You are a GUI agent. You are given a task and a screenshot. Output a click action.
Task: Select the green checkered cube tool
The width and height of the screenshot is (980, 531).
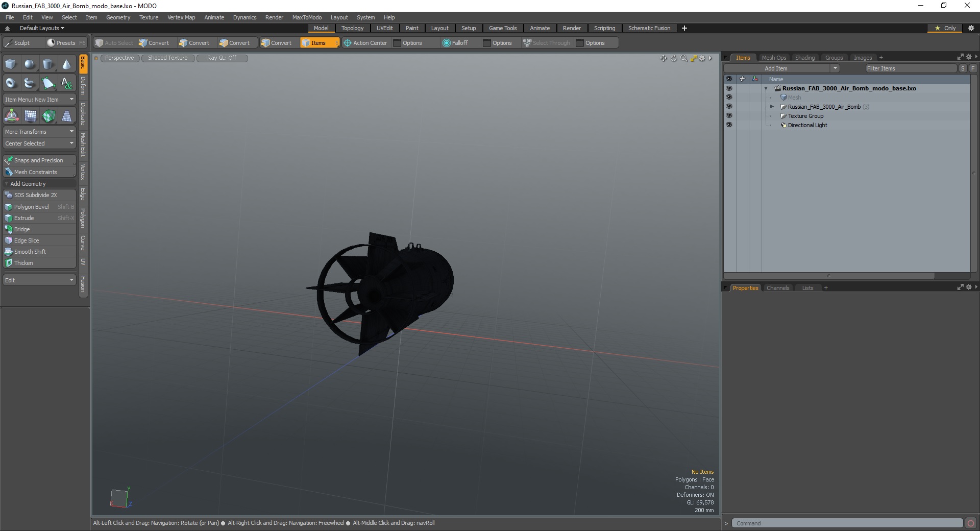tap(48, 116)
